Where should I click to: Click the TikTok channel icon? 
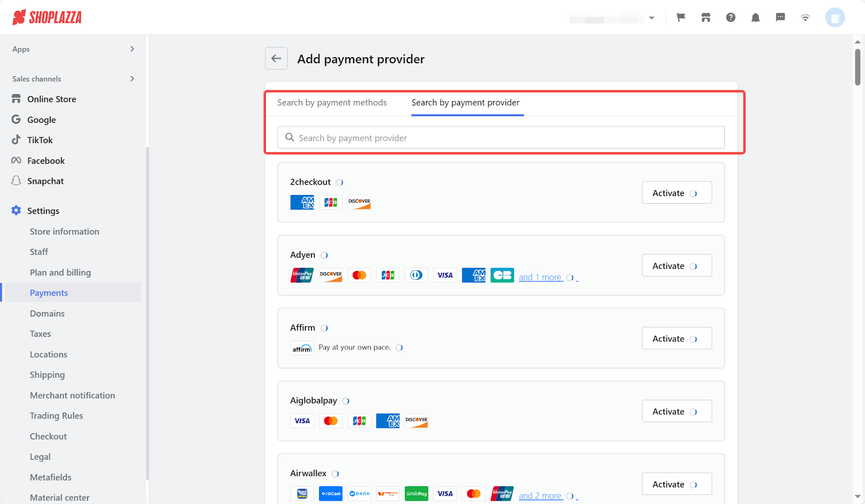[16, 140]
